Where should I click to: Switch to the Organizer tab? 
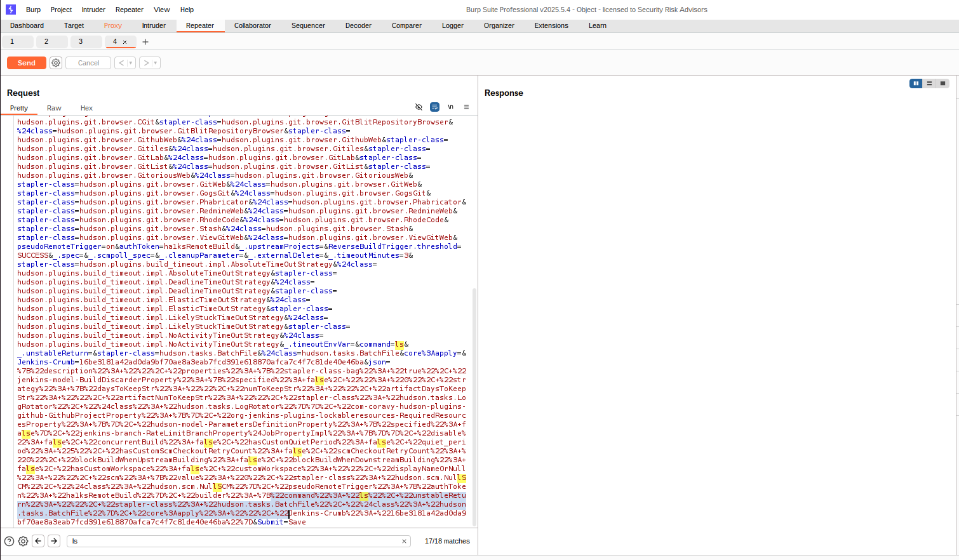click(x=499, y=25)
